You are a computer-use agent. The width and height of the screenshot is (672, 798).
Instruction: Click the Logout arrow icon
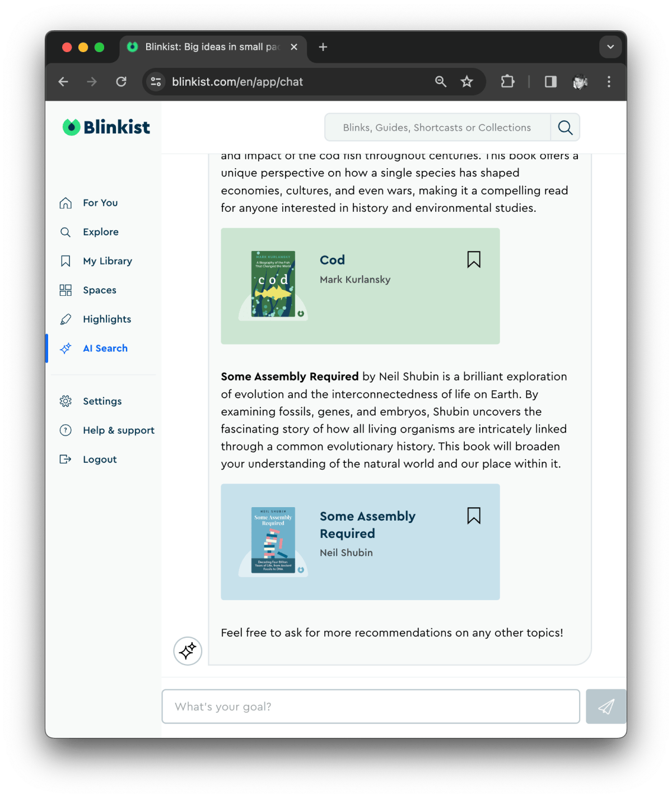pos(66,460)
